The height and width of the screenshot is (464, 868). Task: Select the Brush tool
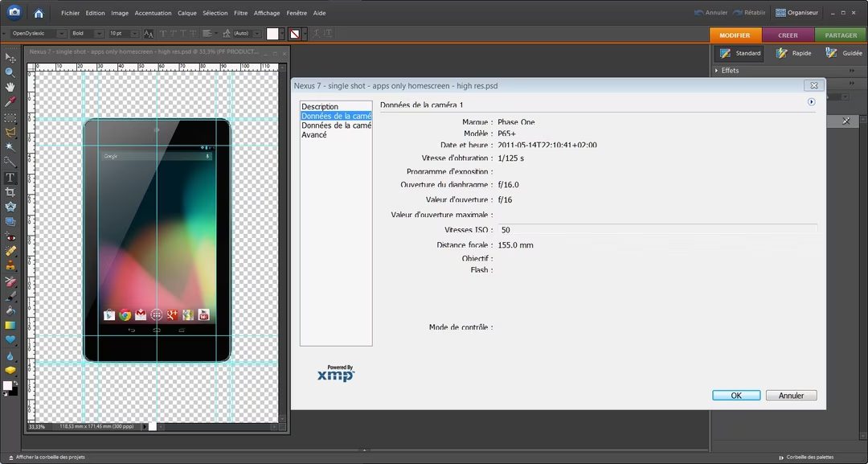click(x=10, y=296)
